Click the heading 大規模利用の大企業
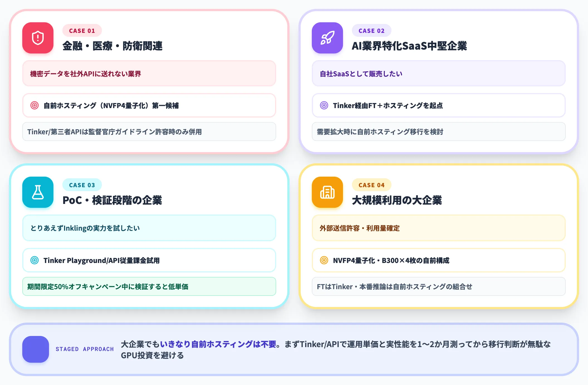The width and height of the screenshot is (588, 385). [x=397, y=200]
